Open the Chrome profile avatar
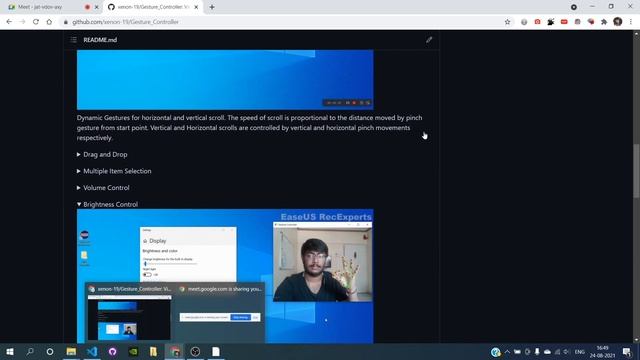Image resolution: width=640 pixels, height=360 pixels. click(618, 22)
